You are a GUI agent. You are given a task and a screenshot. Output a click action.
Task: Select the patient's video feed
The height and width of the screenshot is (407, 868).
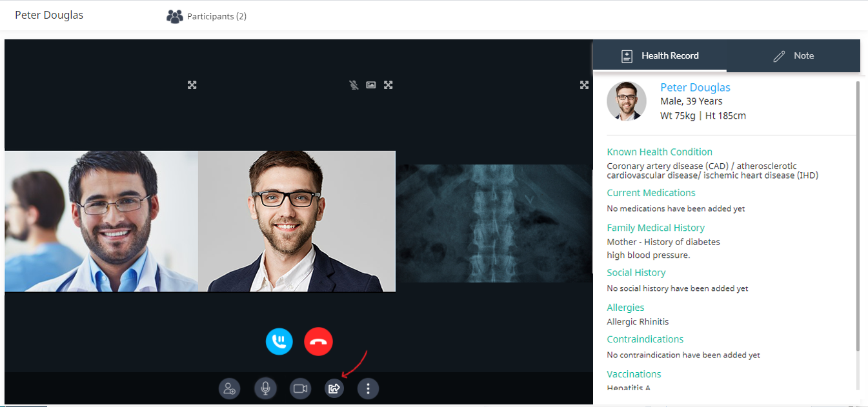[297, 221]
